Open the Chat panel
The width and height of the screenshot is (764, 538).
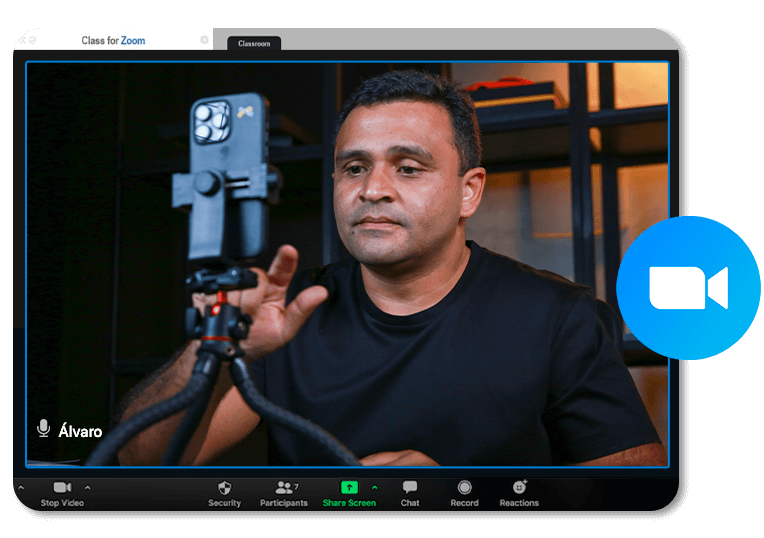[x=410, y=494]
